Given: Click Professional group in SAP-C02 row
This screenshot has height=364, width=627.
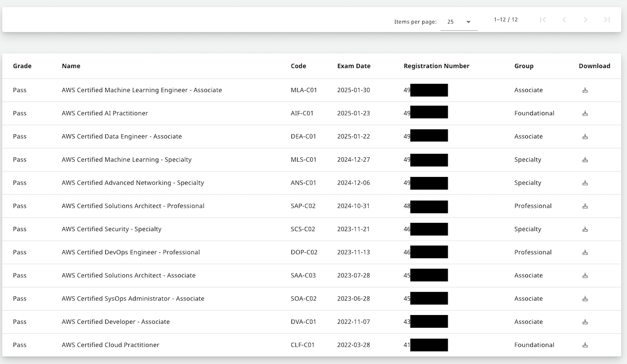Looking at the screenshot, I should (533, 206).
